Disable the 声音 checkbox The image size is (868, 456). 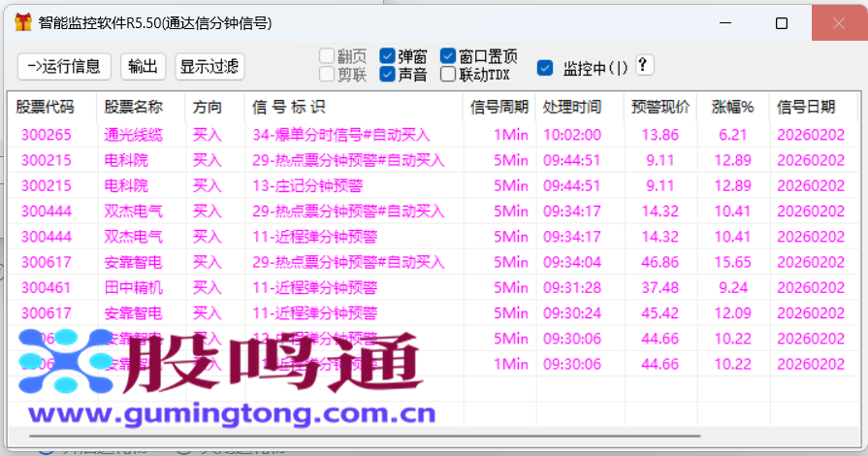[x=387, y=74]
